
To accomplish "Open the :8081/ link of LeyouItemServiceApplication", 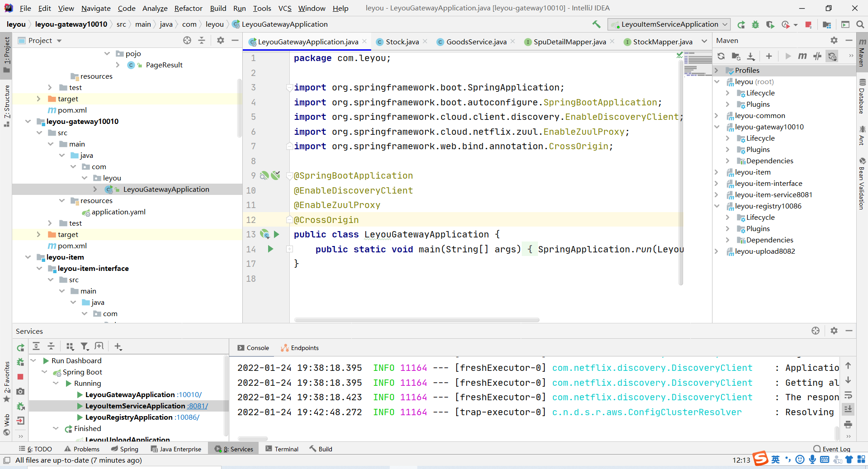I will coord(198,406).
